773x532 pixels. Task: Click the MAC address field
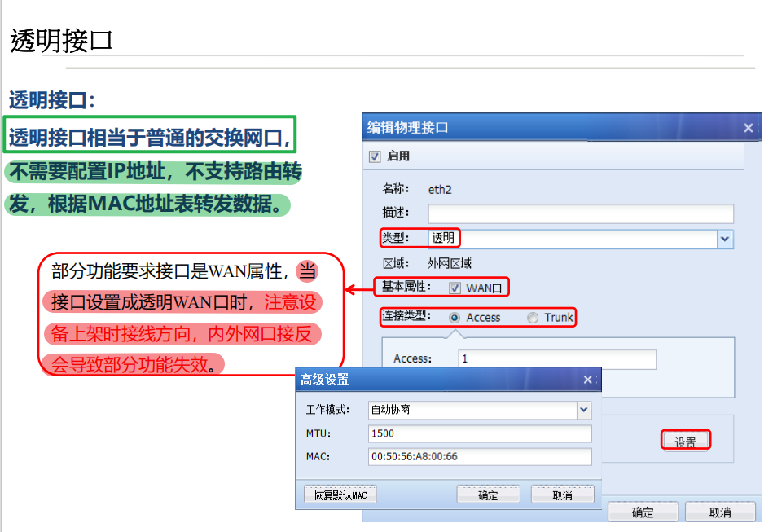(x=480, y=456)
